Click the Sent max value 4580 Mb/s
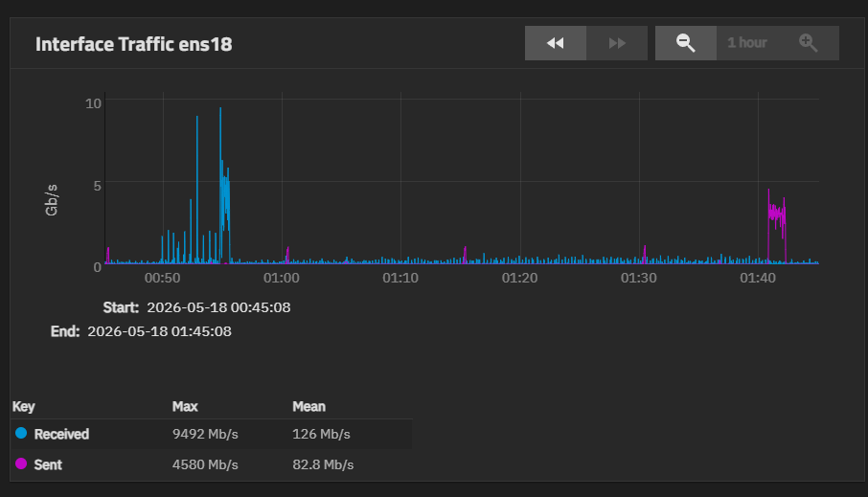This screenshot has width=868, height=497. [x=205, y=464]
